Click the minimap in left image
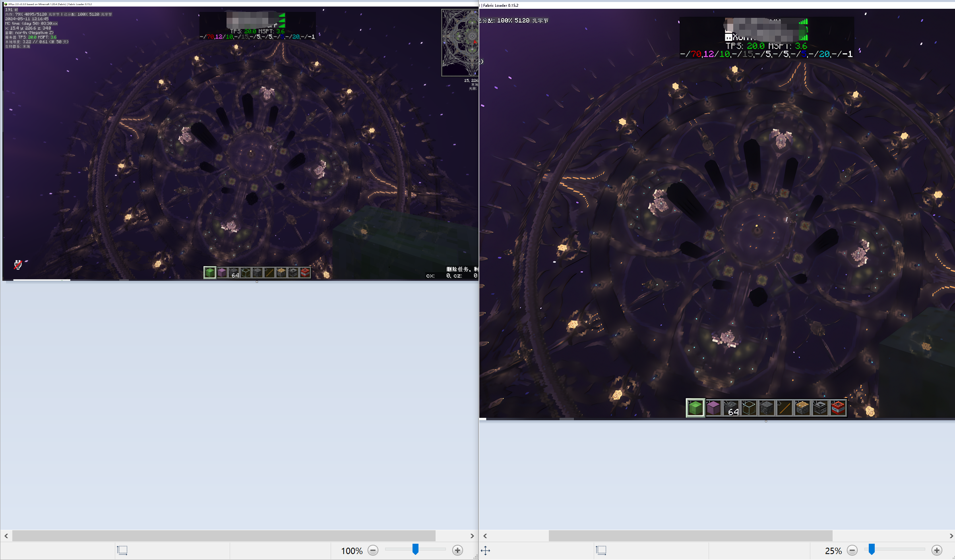Image resolution: width=955 pixels, height=560 pixels. (460, 42)
